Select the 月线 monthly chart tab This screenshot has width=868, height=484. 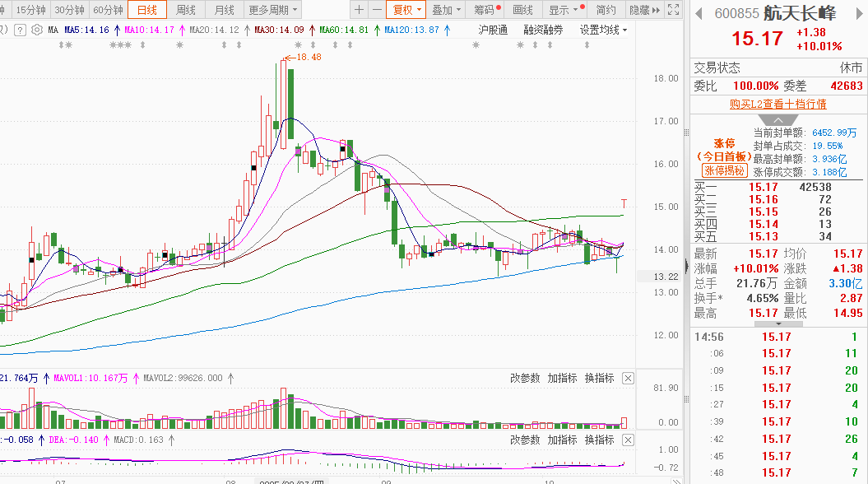224,10
